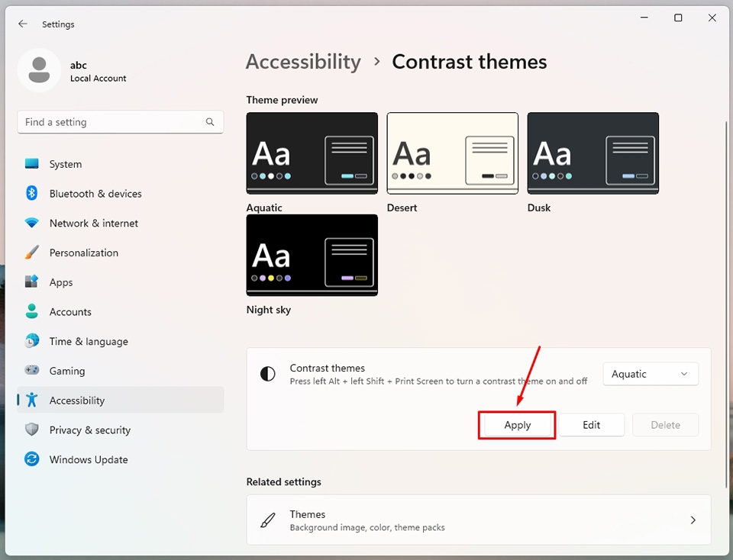Click the search magnifier icon
Screen dimensions: 733x560
[210, 122]
